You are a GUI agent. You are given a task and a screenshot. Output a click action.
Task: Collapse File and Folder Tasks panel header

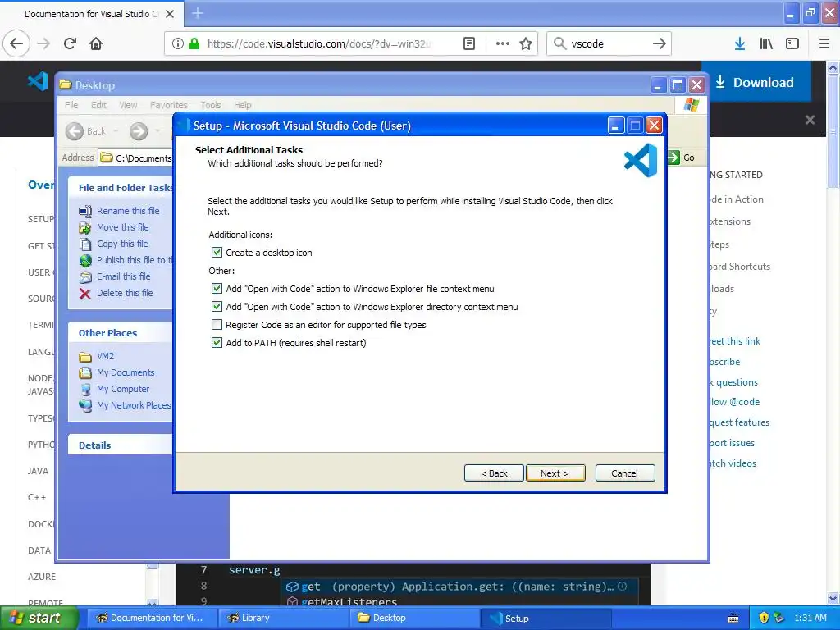coord(120,188)
